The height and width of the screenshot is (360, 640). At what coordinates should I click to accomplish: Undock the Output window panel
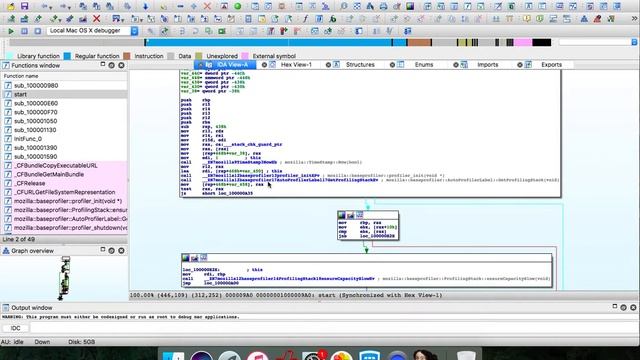(615, 306)
